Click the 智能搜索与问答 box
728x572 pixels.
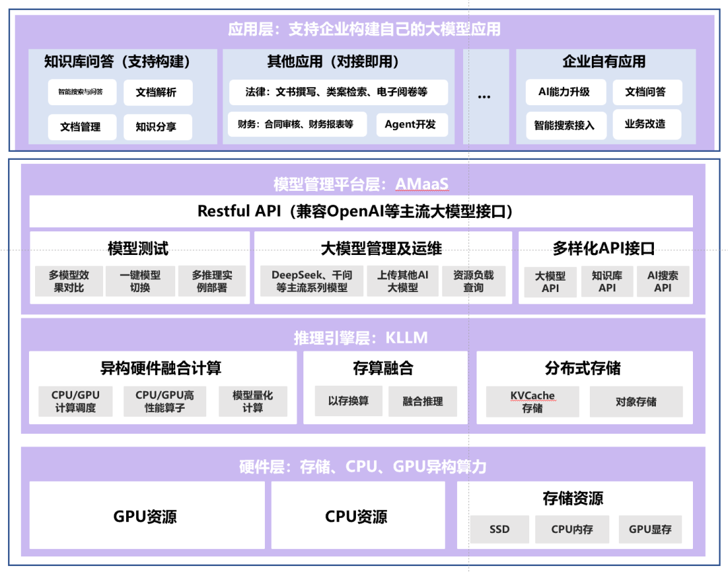(x=82, y=92)
